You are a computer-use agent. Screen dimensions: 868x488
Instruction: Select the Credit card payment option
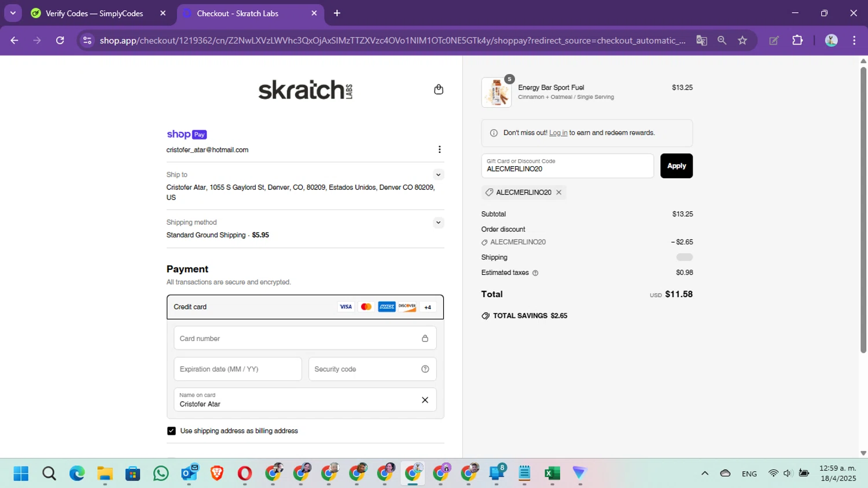(x=305, y=307)
